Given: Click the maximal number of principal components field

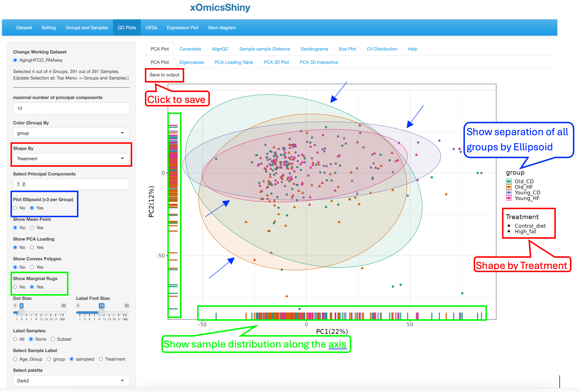Looking at the screenshot, I should (x=71, y=109).
